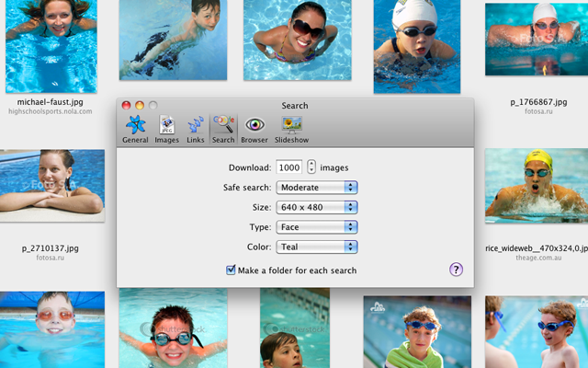Select thumbnail of swimmer in white cap, dark swimsuit

pos(417,47)
